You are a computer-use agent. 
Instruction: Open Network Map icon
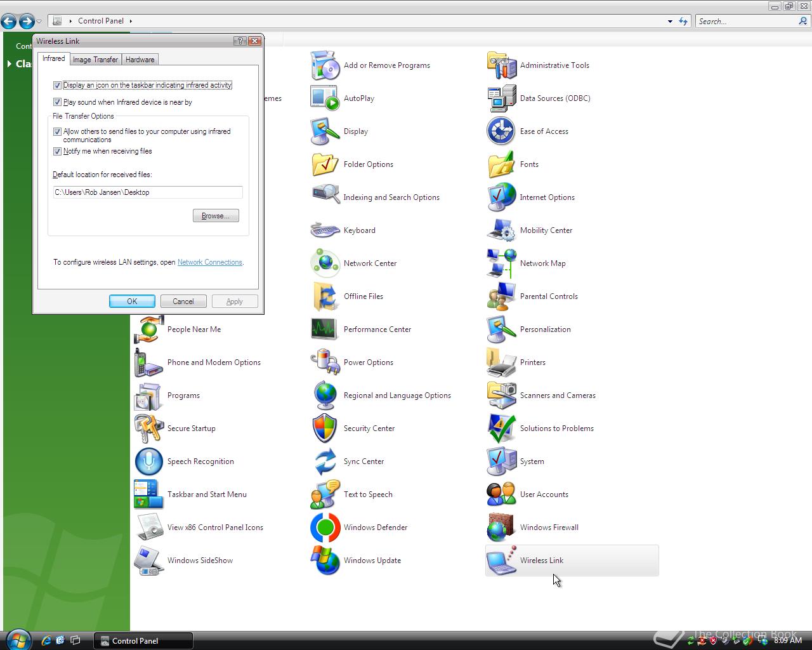(502, 263)
